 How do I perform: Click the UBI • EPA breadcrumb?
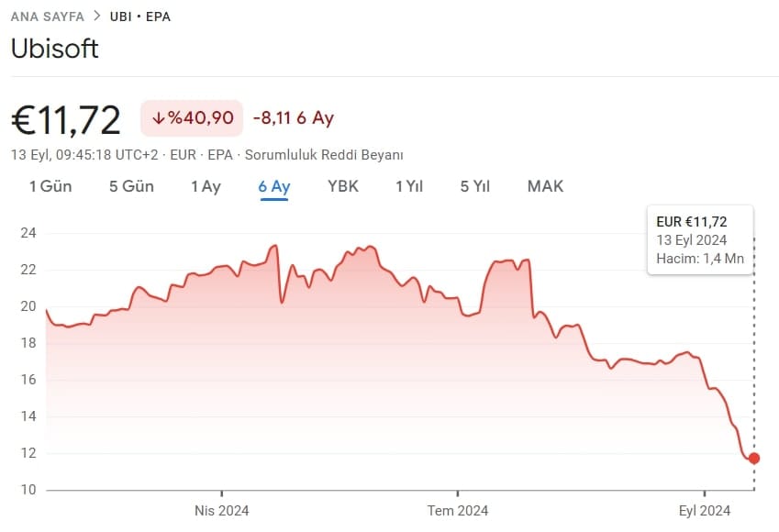pyautogui.click(x=139, y=17)
